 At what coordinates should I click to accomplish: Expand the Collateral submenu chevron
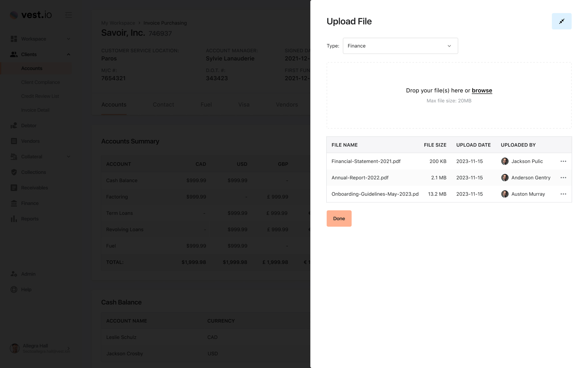(68, 157)
